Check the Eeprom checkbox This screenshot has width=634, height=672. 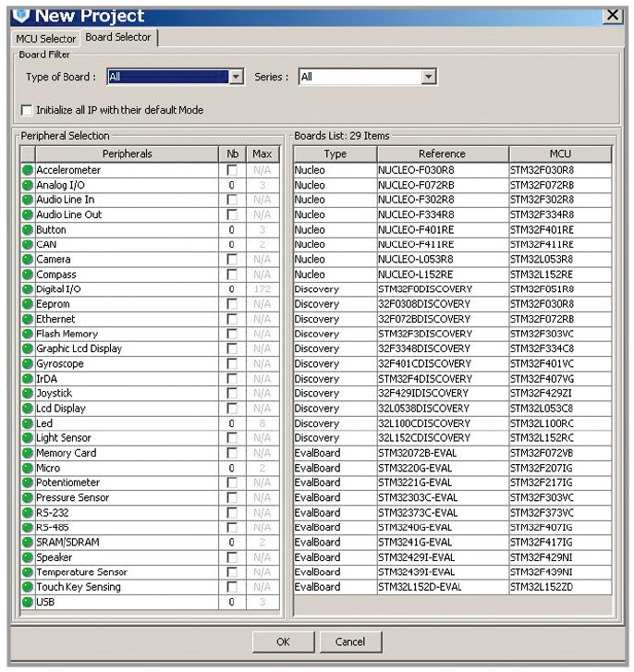(232, 304)
